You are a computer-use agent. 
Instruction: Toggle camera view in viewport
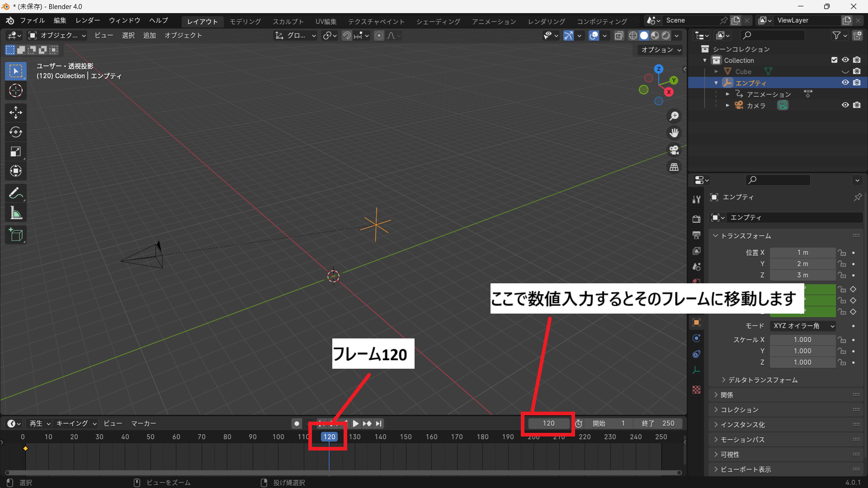(x=674, y=150)
